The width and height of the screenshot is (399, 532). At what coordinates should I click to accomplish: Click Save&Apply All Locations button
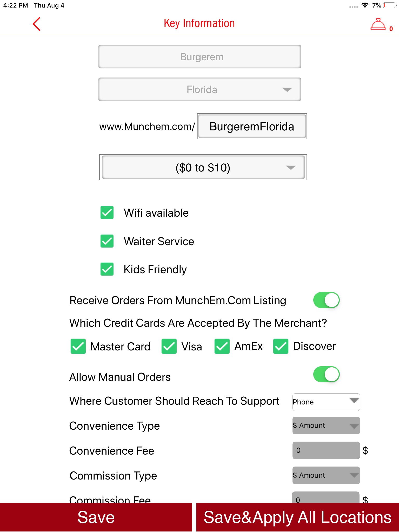(x=297, y=517)
